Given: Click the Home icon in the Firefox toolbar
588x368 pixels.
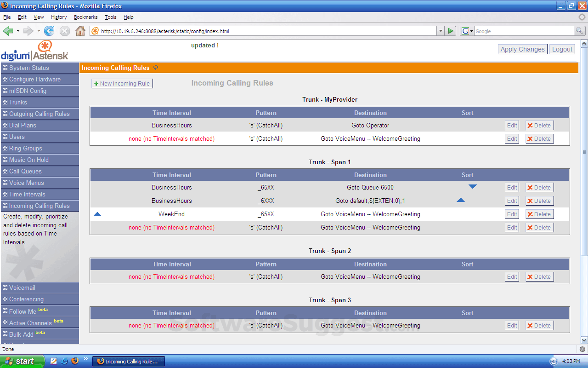Looking at the screenshot, I should coord(80,31).
